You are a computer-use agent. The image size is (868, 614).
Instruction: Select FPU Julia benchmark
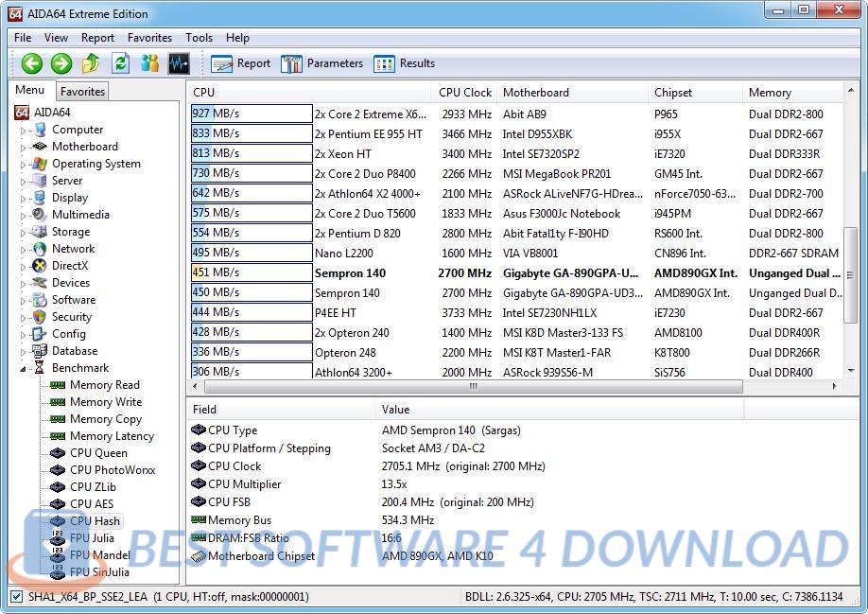point(92,538)
